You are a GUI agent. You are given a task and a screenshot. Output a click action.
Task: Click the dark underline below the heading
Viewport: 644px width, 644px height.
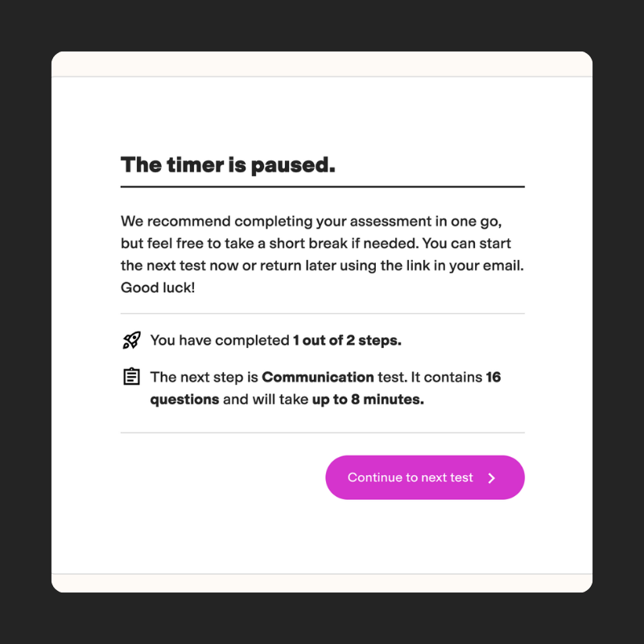(322, 187)
